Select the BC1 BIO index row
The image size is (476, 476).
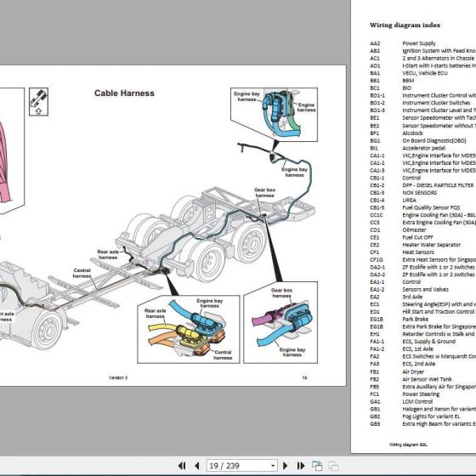click(x=391, y=88)
